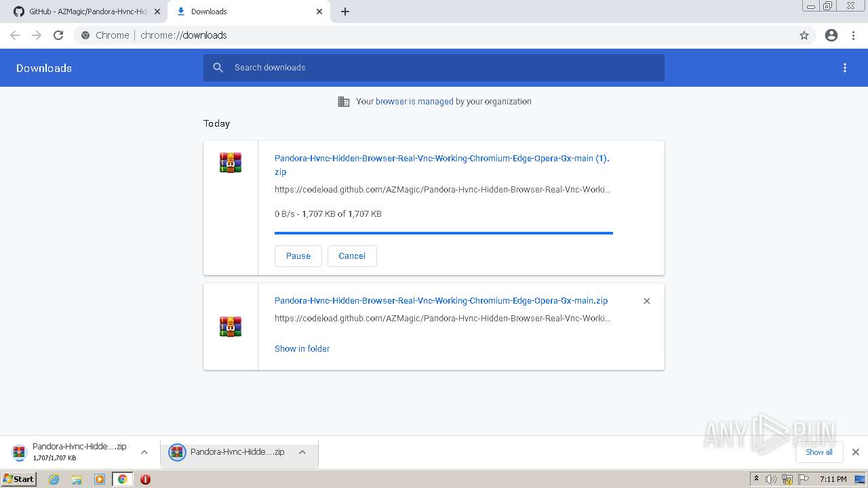Click the download progress bar
This screenshot has width=868, height=488.
443,233
